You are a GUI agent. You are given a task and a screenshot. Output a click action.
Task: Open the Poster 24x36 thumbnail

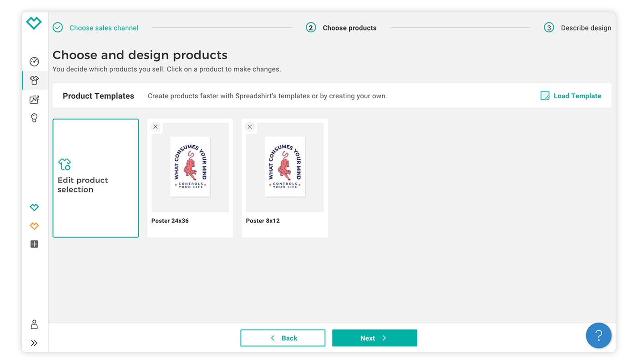click(190, 167)
